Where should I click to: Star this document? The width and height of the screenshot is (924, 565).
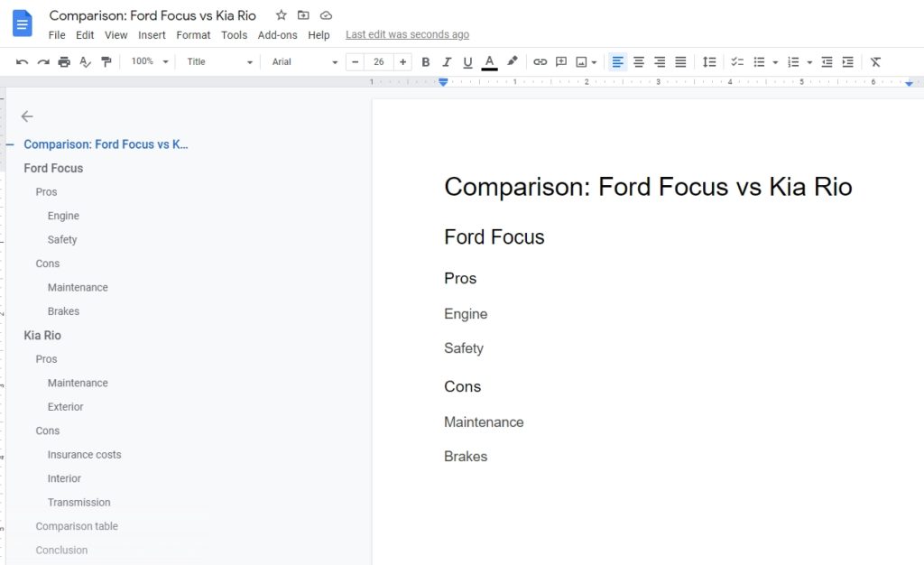282,15
